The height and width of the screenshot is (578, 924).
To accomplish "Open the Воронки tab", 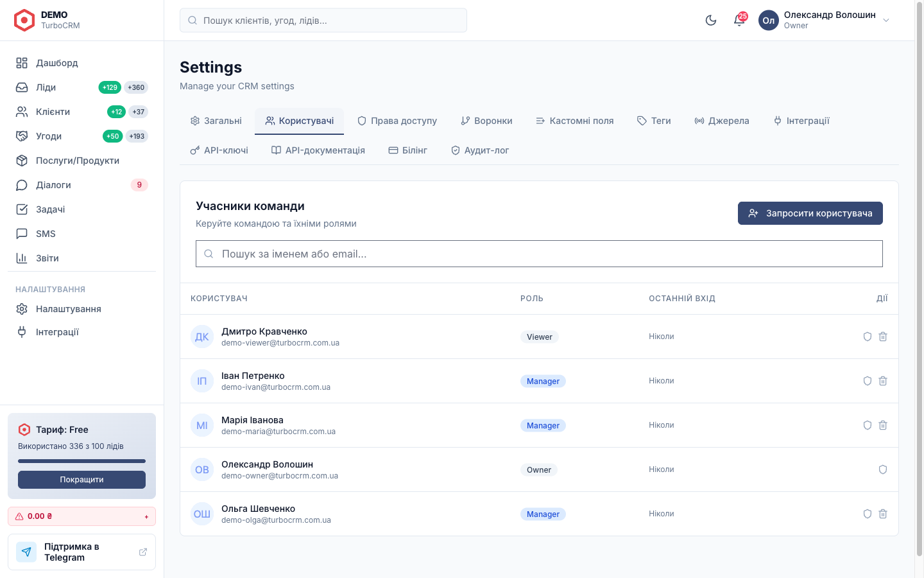I will pos(486,121).
